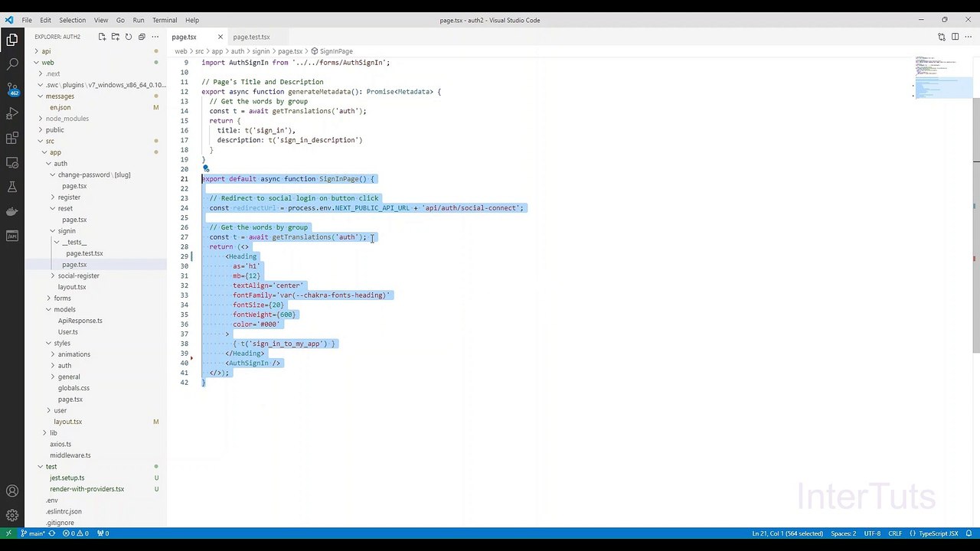Collapse the web folder
This screenshot has width=980, height=551.
(47, 63)
